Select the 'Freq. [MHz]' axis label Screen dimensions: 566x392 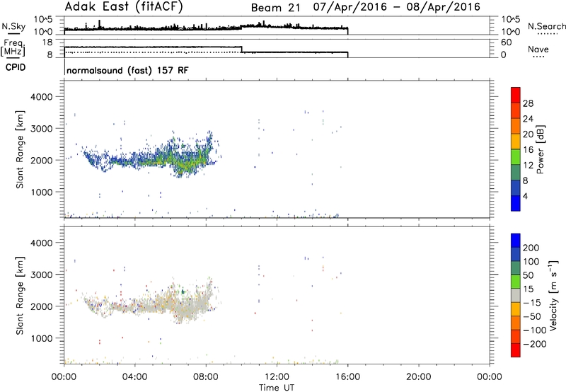(x=13, y=48)
